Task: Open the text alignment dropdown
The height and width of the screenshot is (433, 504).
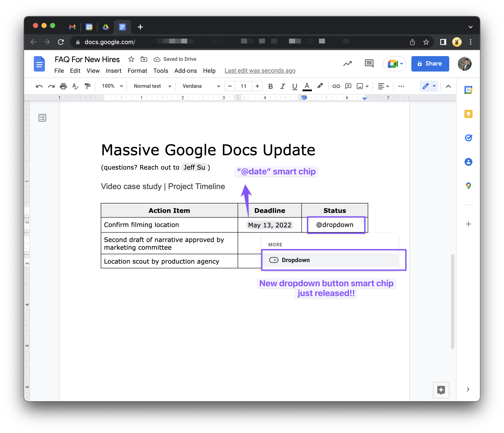Action: (383, 86)
